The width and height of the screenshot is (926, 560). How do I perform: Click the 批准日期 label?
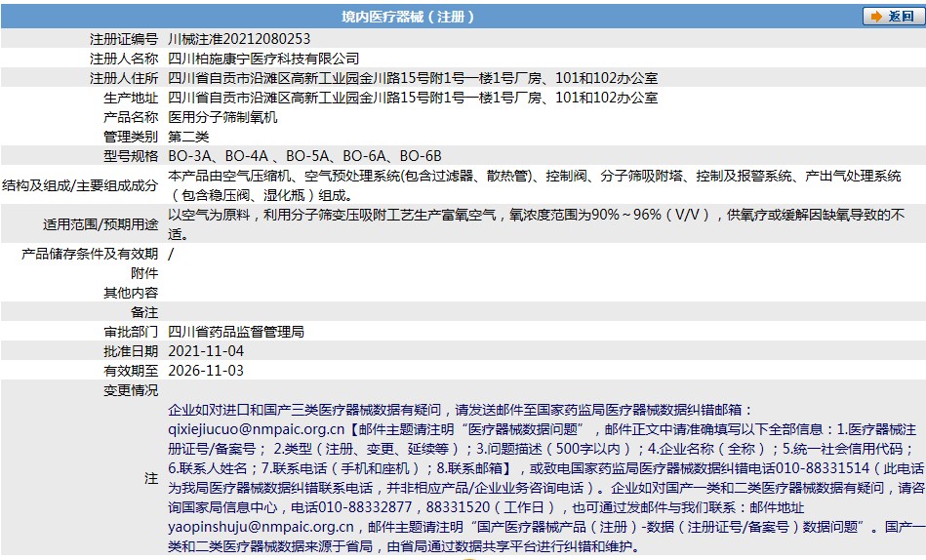tap(131, 351)
